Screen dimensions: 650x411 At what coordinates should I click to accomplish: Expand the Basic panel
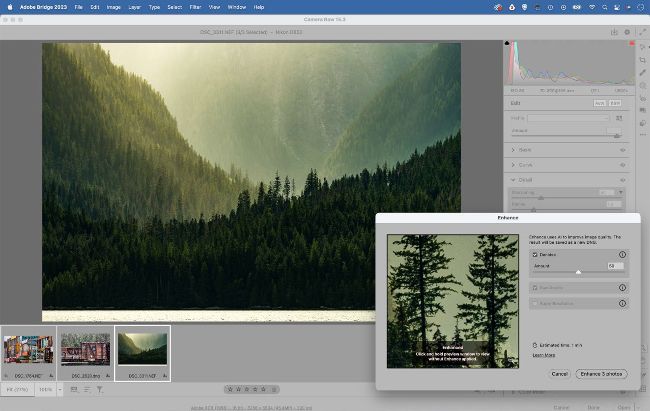(513, 150)
